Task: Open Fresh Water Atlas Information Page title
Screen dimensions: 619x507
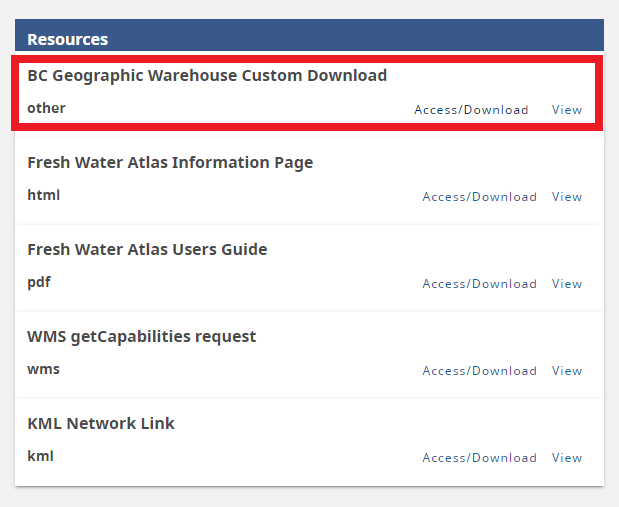Action: (170, 163)
